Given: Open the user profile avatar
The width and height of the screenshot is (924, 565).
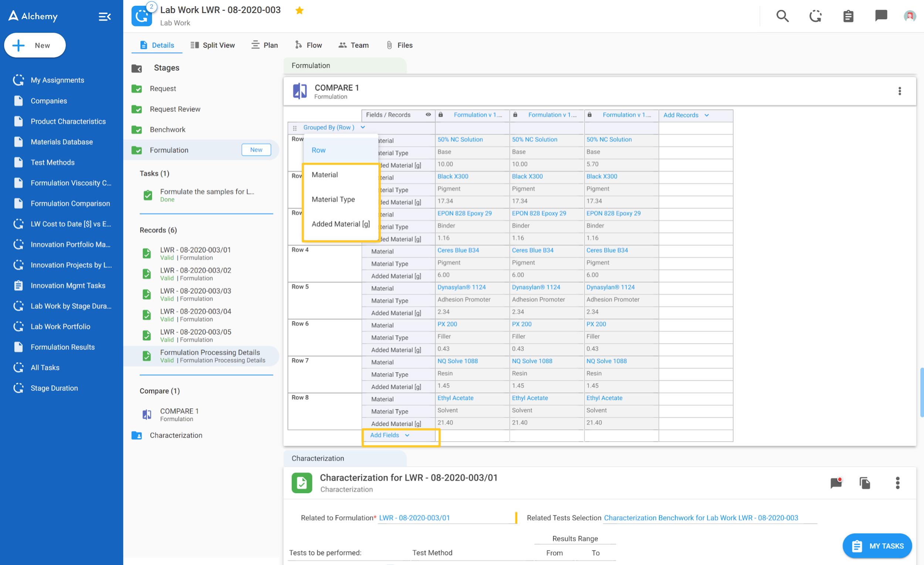Looking at the screenshot, I should pos(910,16).
